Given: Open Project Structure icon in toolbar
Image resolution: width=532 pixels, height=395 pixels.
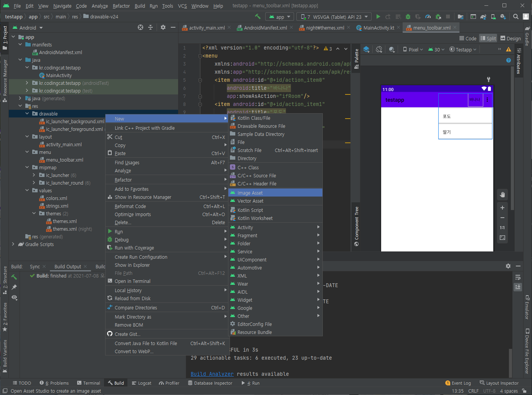Looking at the screenshot, I should point(461,17).
